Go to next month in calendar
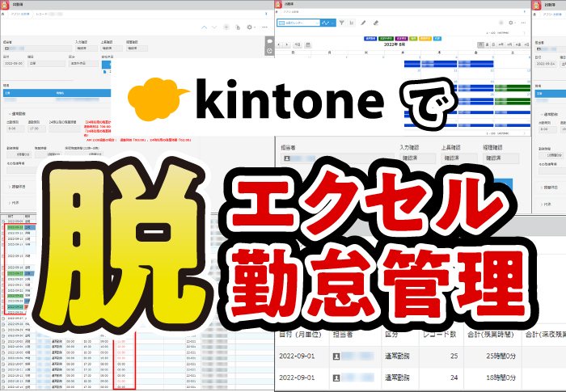566x392 pixels. tap(287, 44)
